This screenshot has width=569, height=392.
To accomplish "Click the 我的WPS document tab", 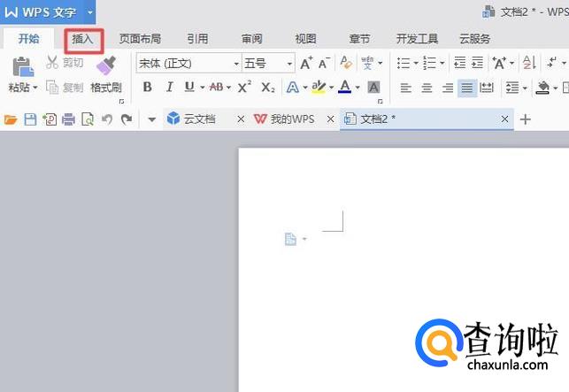I will coord(284,119).
